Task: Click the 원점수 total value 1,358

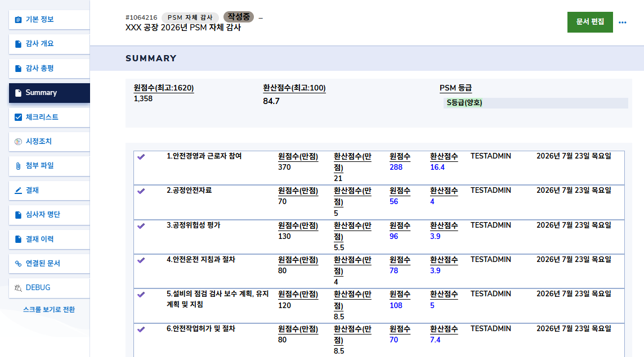Action: [143, 99]
